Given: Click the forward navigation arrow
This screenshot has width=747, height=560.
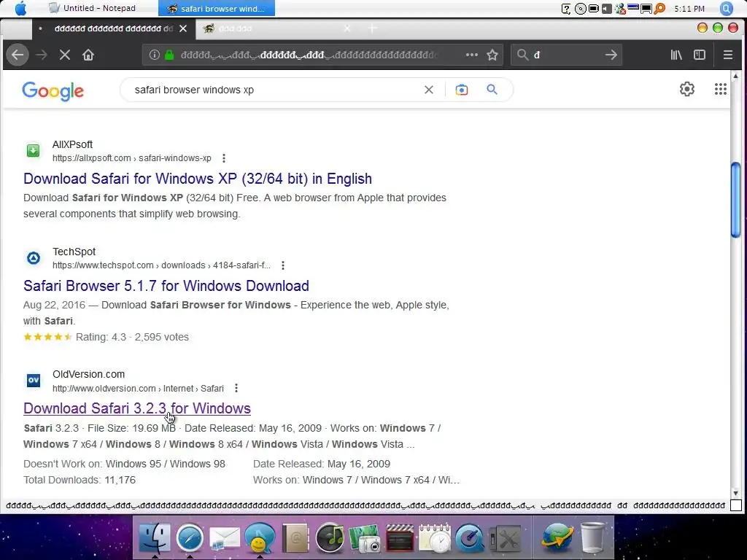Looking at the screenshot, I should coord(42,55).
